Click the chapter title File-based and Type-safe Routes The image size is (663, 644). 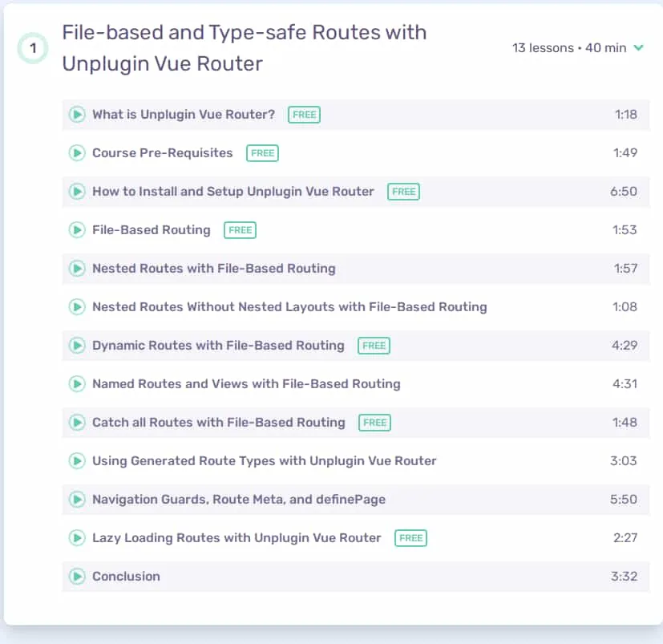(245, 48)
